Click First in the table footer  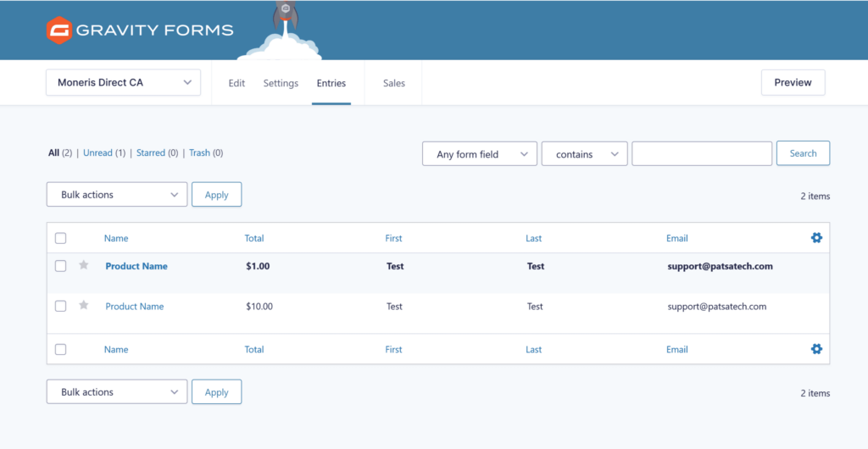click(x=393, y=350)
